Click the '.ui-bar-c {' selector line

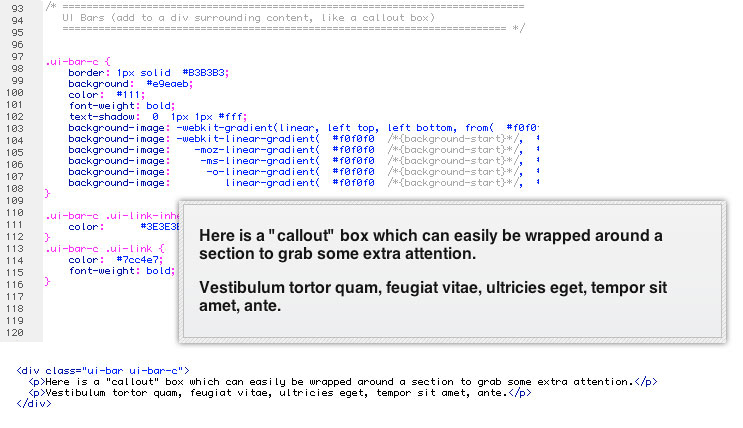(x=78, y=62)
